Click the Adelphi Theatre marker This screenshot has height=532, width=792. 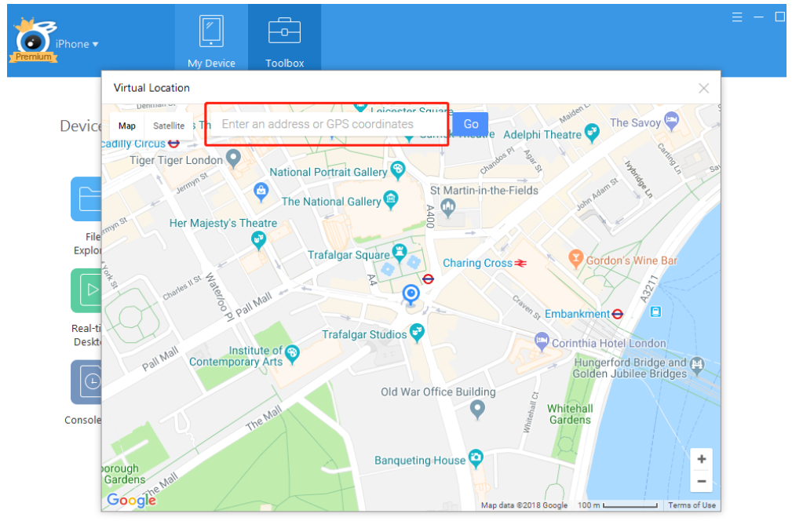[592, 133]
